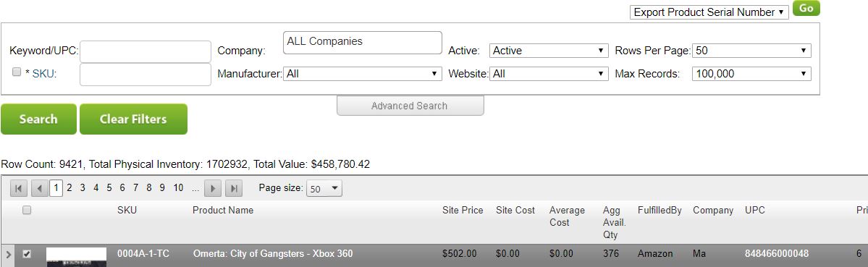Tick the SKU filter checkbox
Image resolution: width=868 pixels, height=267 pixels.
pyautogui.click(x=17, y=72)
